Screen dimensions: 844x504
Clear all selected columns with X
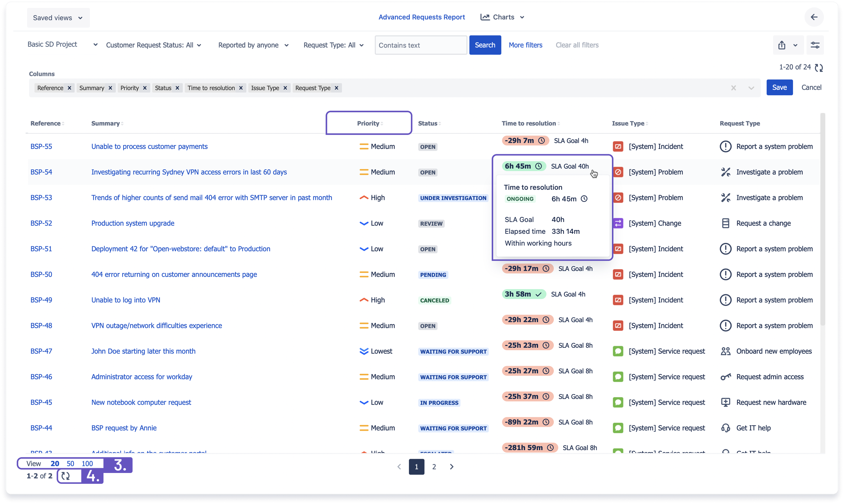(x=733, y=88)
